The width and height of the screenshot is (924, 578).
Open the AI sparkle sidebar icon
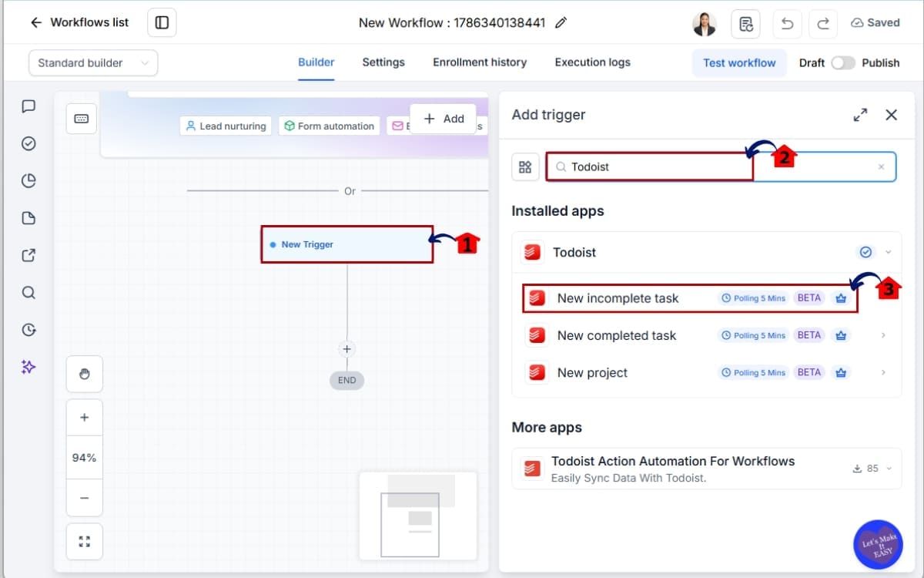(28, 367)
